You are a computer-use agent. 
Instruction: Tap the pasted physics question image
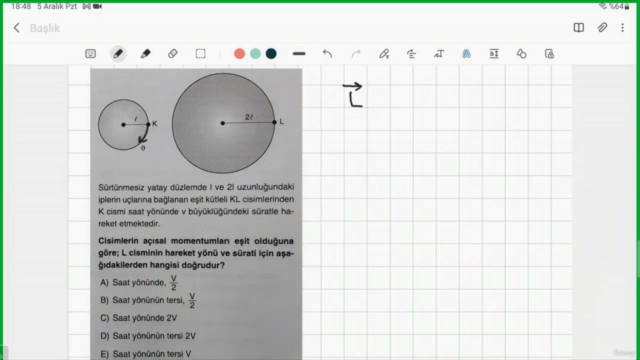click(196, 214)
